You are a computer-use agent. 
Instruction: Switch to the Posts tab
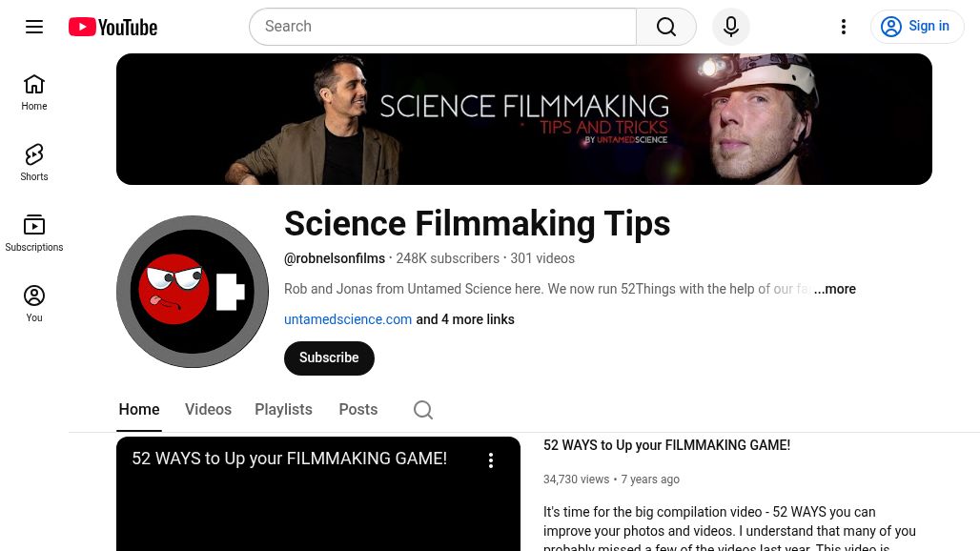pyautogui.click(x=358, y=410)
